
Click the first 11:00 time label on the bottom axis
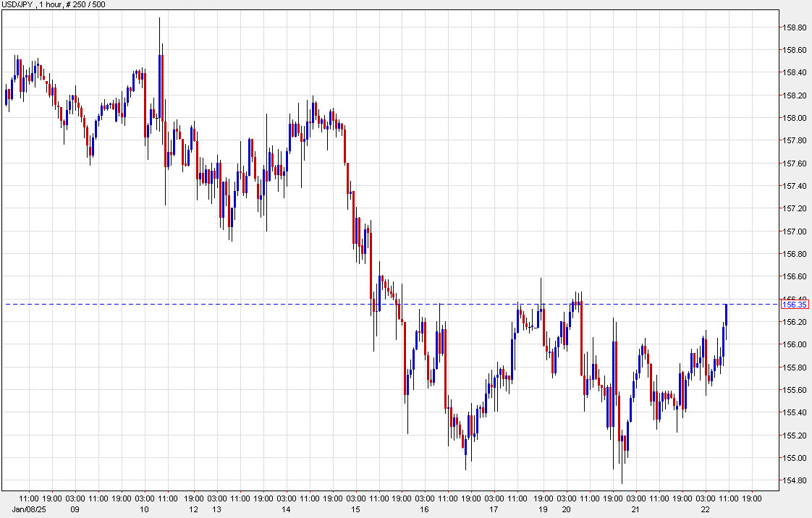click(x=29, y=500)
